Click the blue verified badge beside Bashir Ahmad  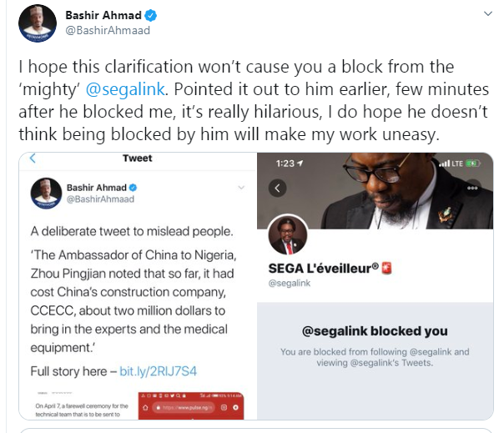(150, 15)
